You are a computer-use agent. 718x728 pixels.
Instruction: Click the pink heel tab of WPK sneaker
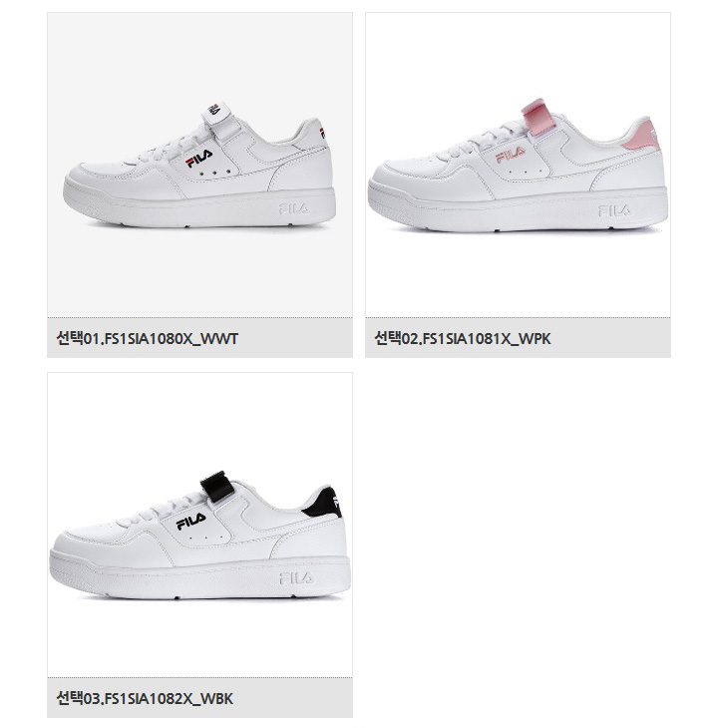[643, 135]
